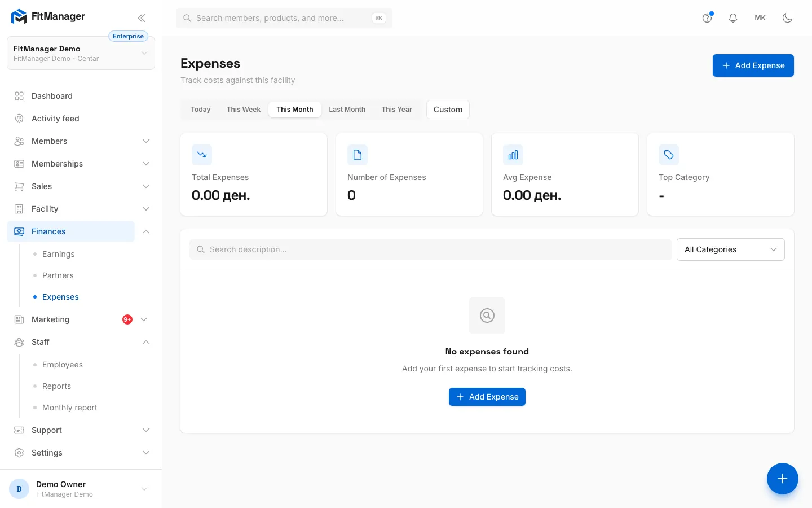
Task: Select the This Week period tab
Action: [244, 110]
